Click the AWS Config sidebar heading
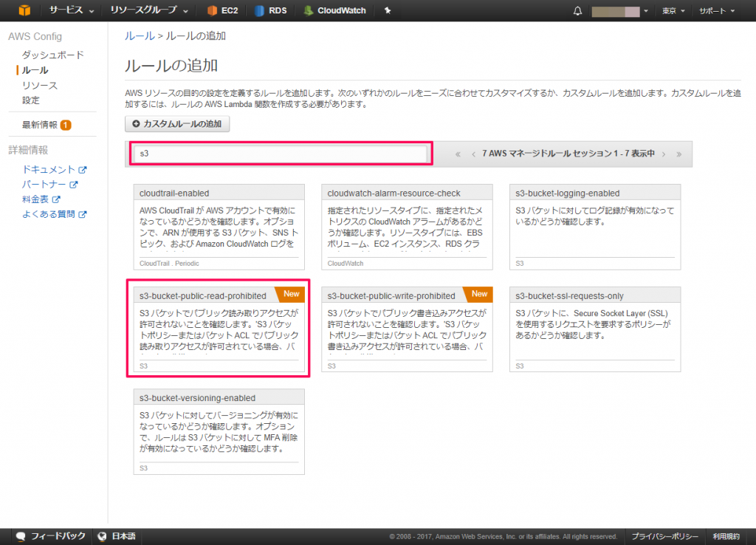756x545 pixels. 35,37
